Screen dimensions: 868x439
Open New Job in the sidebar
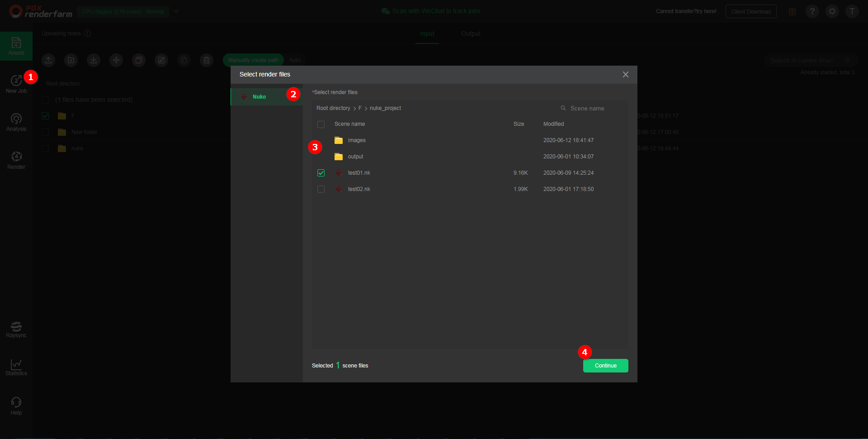point(16,84)
